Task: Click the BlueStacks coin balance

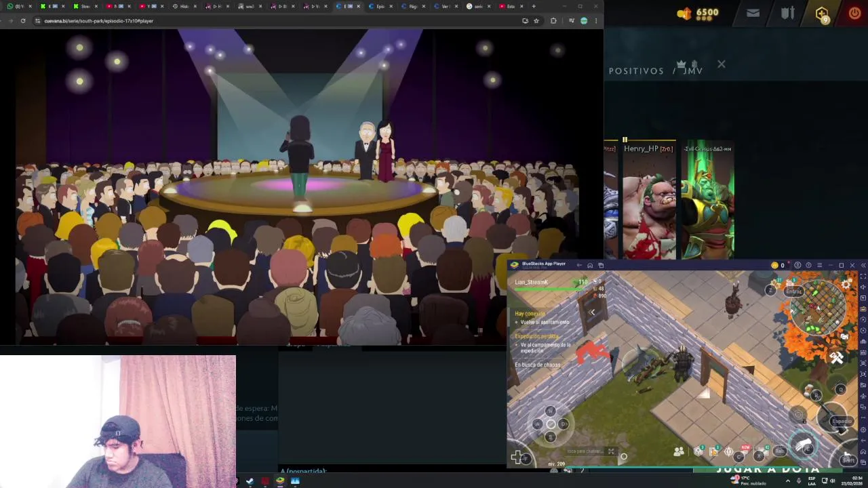Action: pos(778,265)
